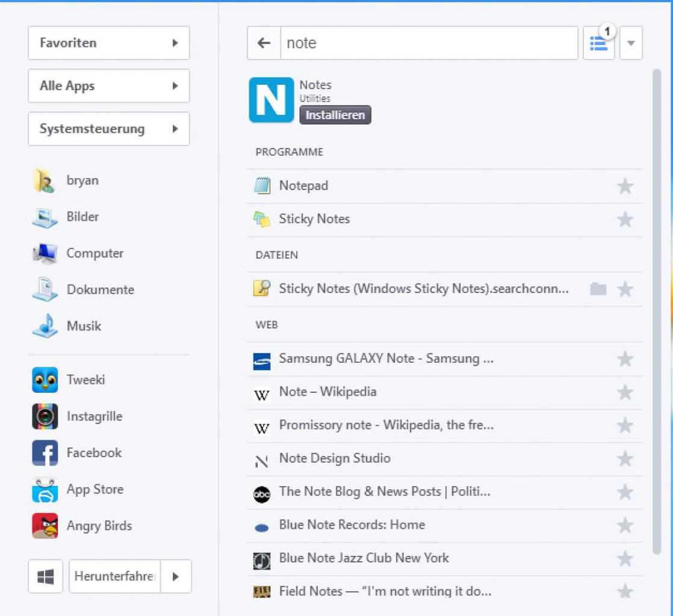Open the Bilder library
673x616 pixels.
coord(66,217)
